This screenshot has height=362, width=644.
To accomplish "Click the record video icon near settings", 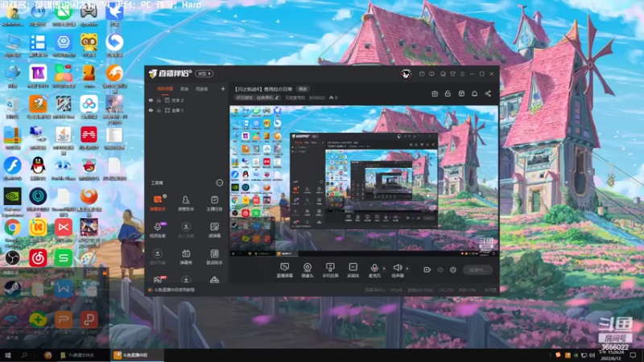I will point(427,269).
